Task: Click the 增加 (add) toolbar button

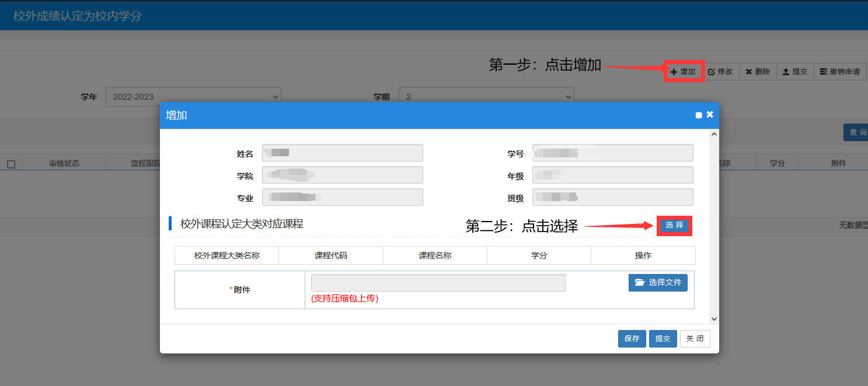Action: 684,72
